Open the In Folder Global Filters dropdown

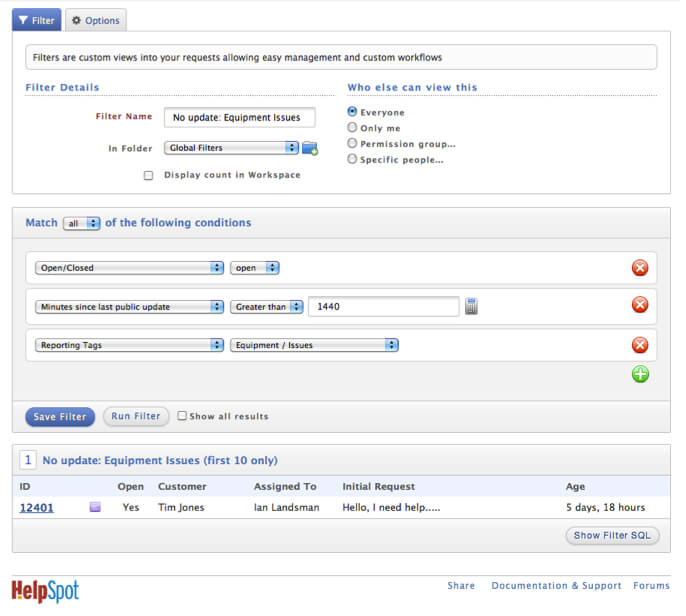(231, 148)
